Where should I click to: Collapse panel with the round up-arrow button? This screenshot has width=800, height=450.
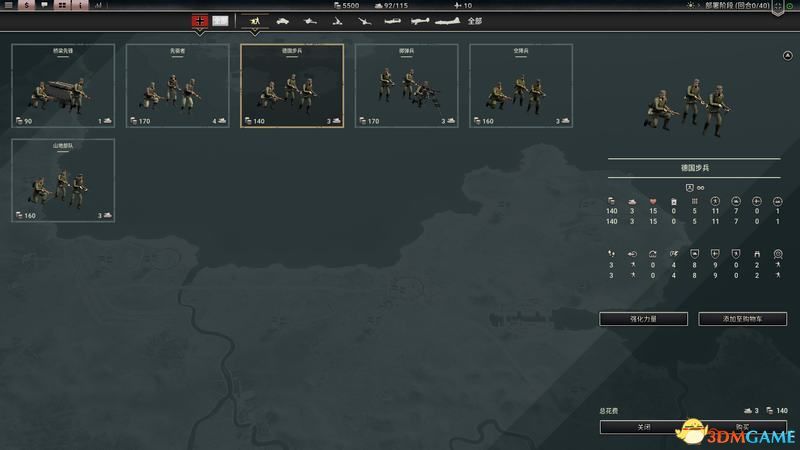pos(788,56)
